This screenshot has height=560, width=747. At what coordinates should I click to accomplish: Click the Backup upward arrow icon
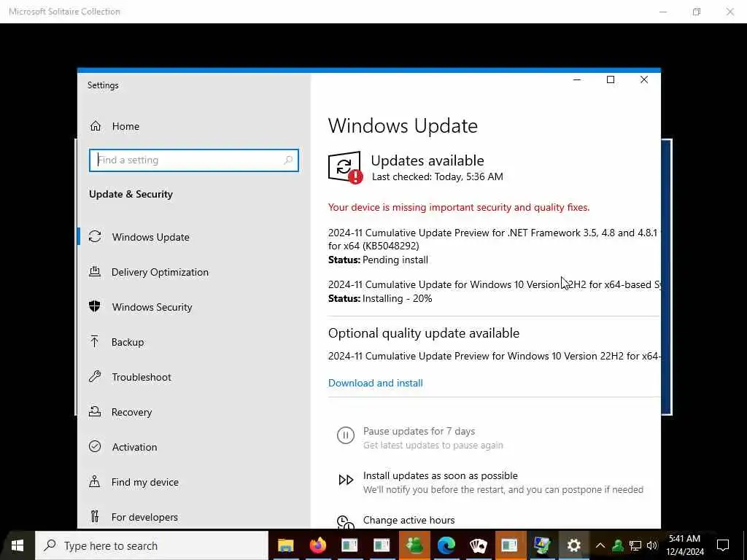click(94, 341)
